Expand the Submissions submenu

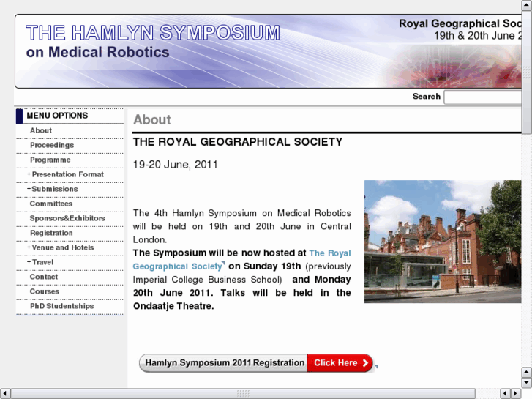(53, 189)
